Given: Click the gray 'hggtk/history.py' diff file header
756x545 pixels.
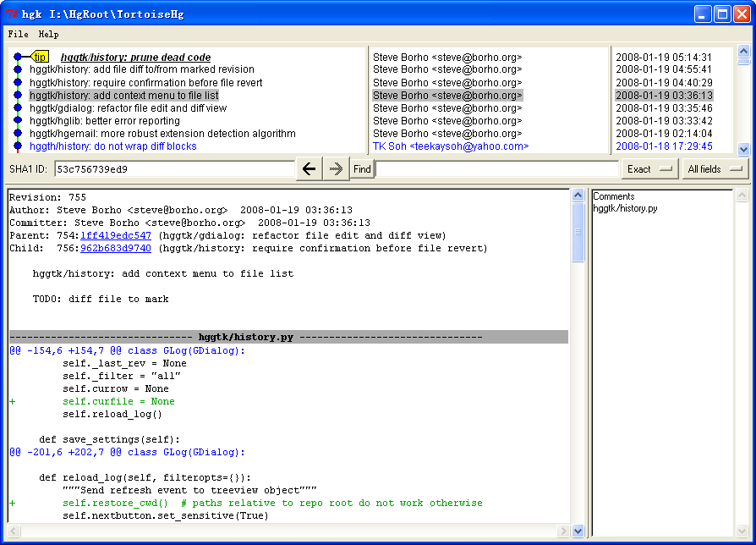Looking at the screenshot, I should 288,337.
